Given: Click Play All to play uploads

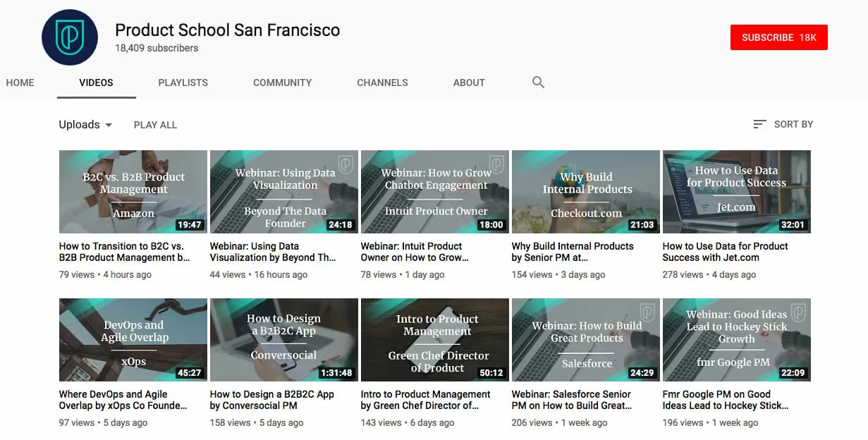Looking at the screenshot, I should point(155,125).
